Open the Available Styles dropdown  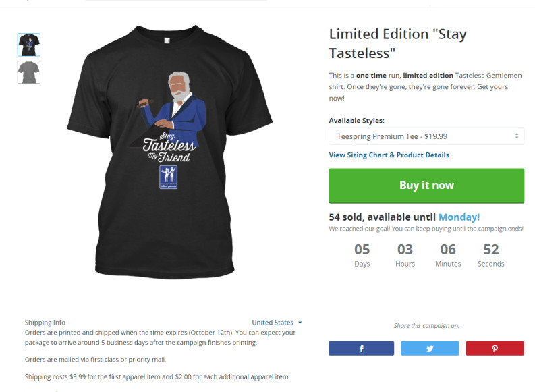(x=426, y=136)
